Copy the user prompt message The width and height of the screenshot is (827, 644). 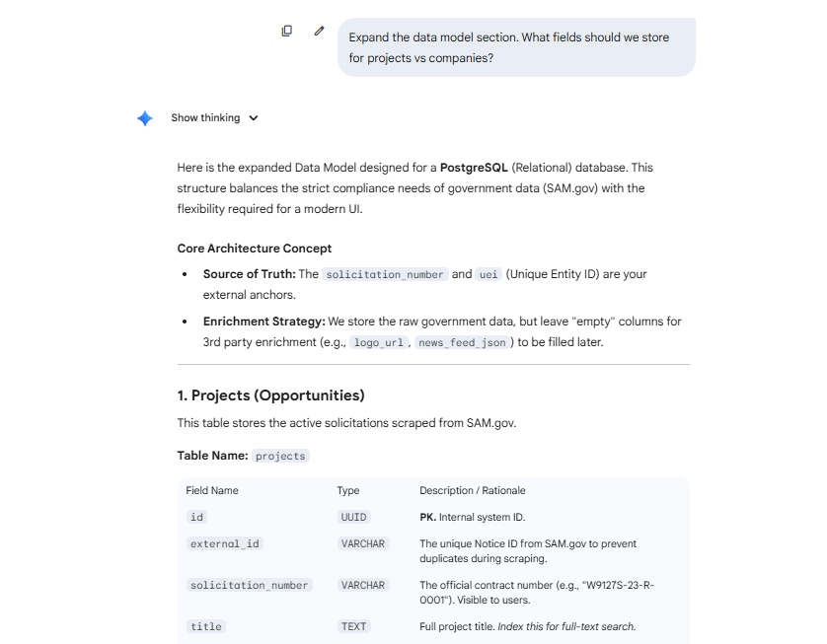coord(286,31)
